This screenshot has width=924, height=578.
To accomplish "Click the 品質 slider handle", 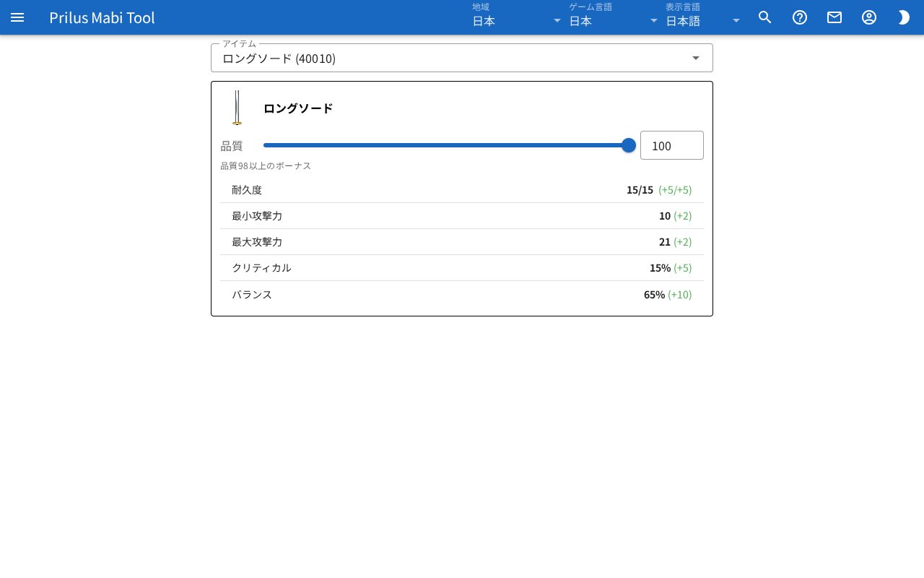I will coord(629,145).
